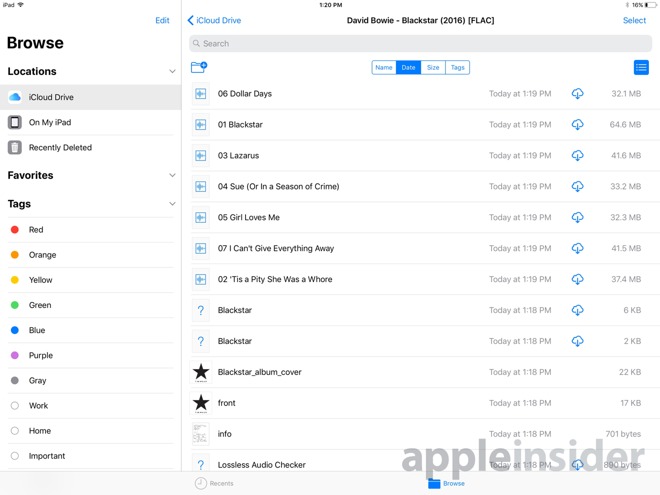Tap the Select button
The height and width of the screenshot is (495, 660).
point(634,20)
